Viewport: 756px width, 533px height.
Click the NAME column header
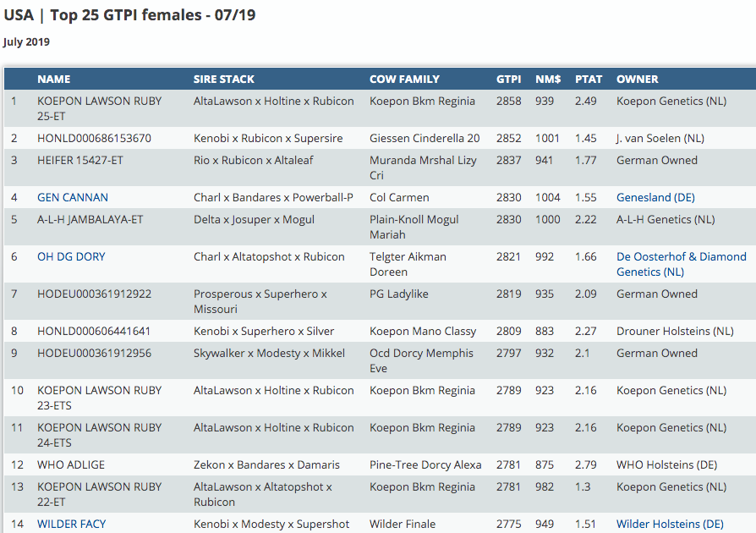[54, 79]
